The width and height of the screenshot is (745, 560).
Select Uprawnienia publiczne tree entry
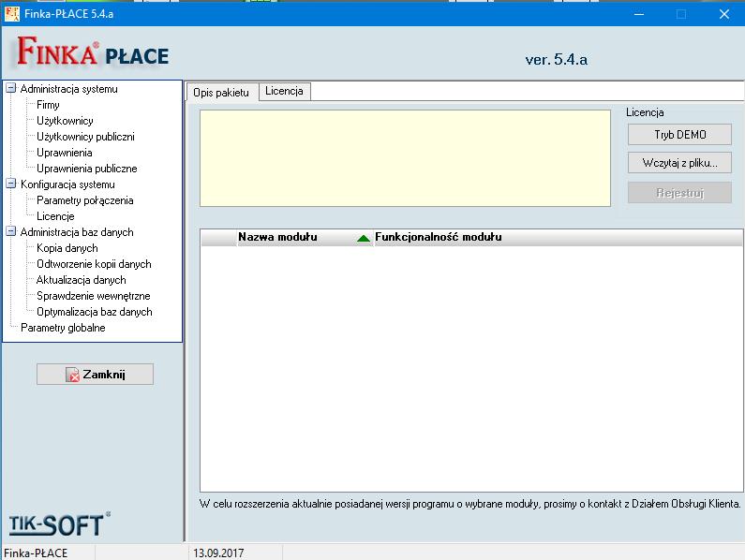(x=87, y=169)
